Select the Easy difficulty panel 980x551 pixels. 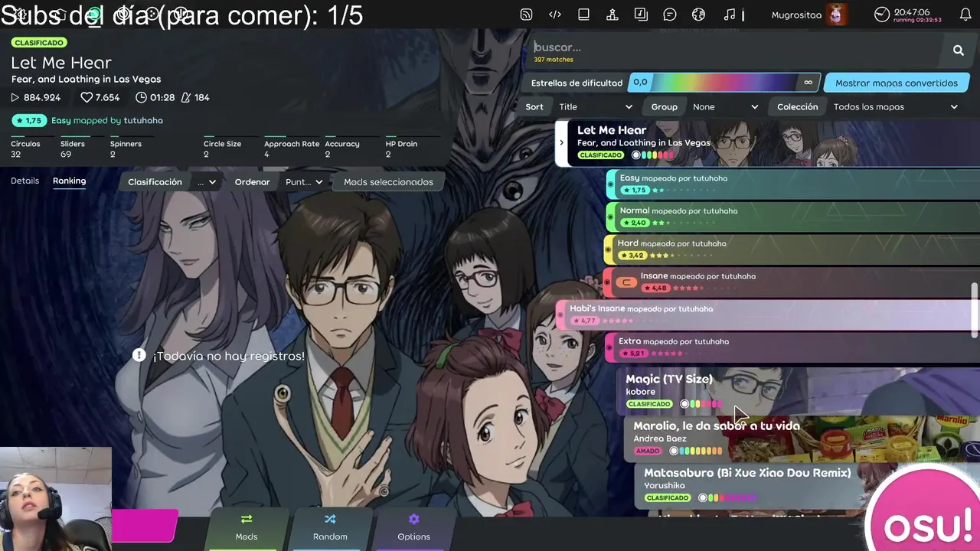pos(792,184)
